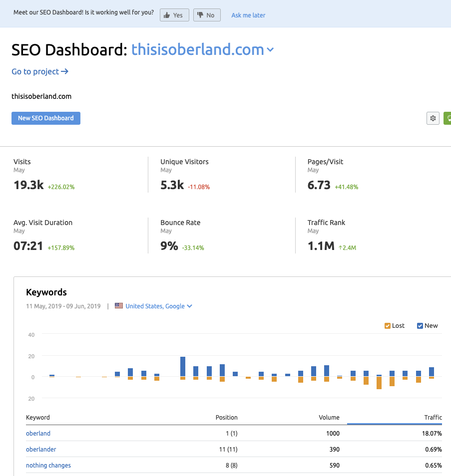Sort by the Position column header

(226, 417)
